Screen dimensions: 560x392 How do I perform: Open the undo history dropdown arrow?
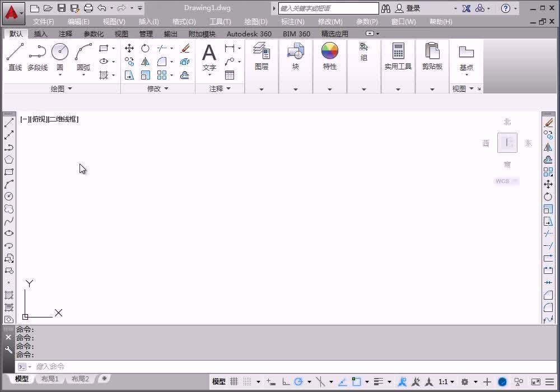111,8
